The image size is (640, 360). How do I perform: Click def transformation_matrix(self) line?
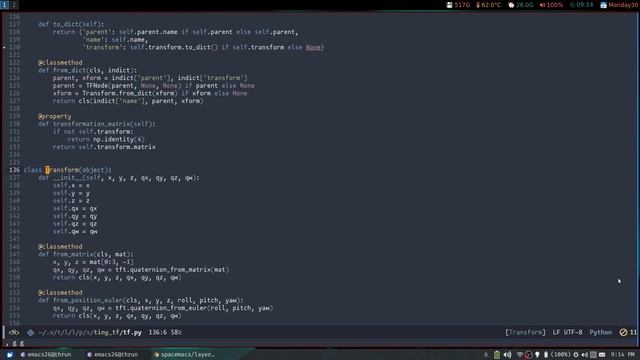pos(97,124)
